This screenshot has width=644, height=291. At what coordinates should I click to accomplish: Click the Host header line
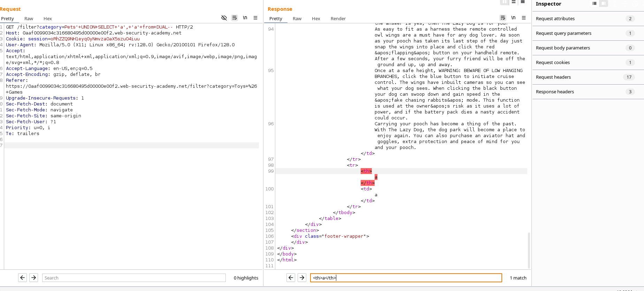click(x=94, y=33)
